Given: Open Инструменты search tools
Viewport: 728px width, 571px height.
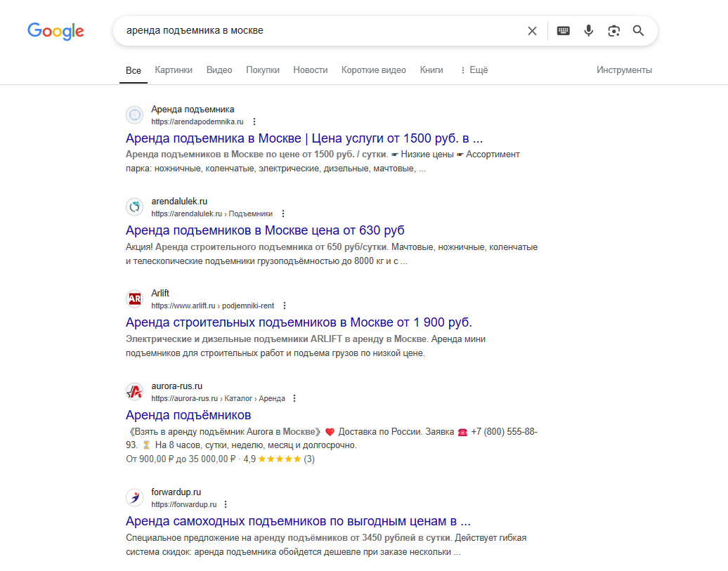Looking at the screenshot, I should (624, 70).
